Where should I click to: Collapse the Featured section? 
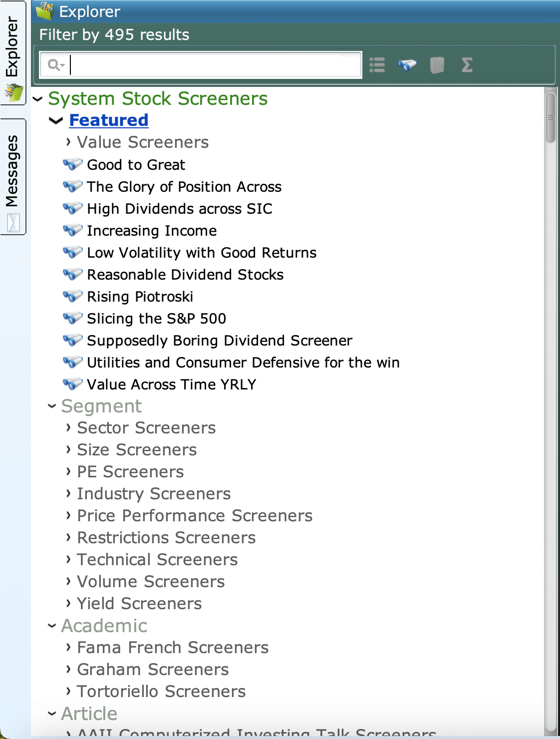(56, 120)
